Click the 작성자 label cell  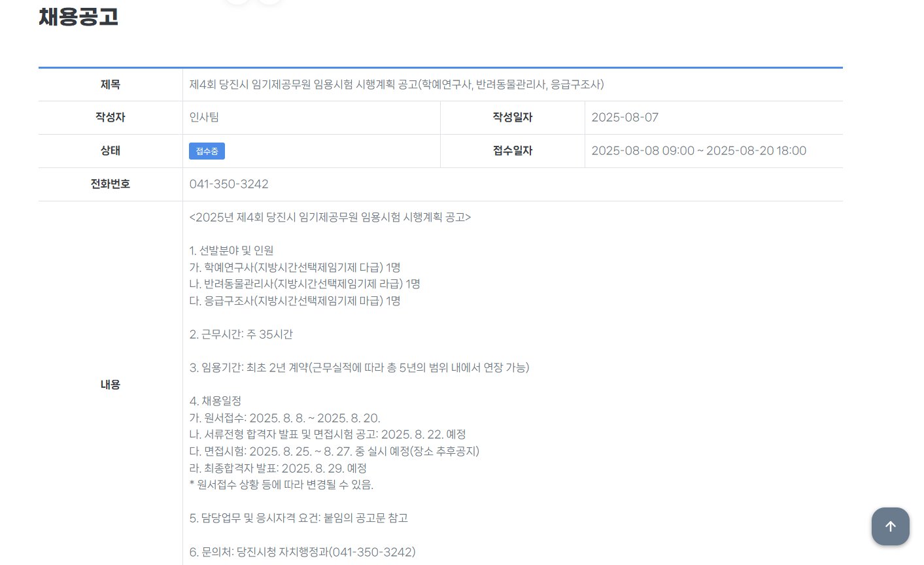click(111, 118)
